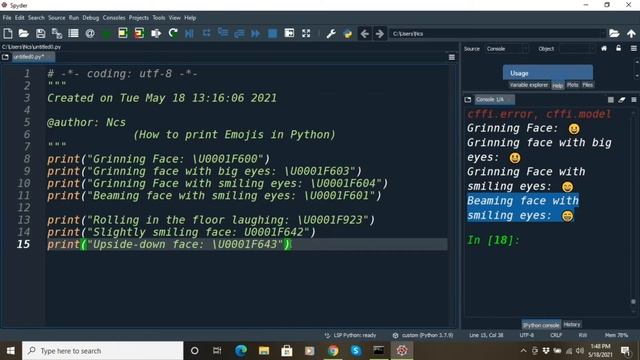Run file with the green play button
The image size is (640, 360).
coord(107,34)
